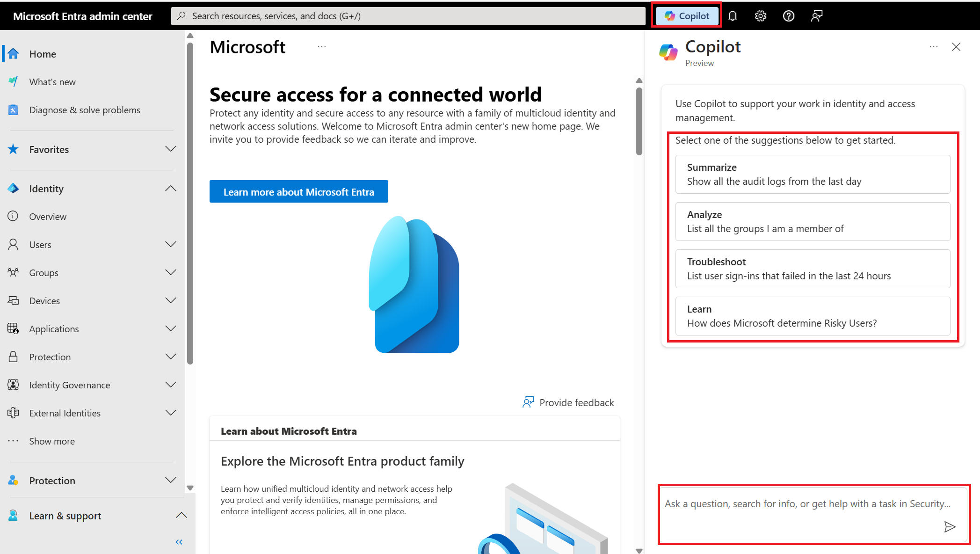Select Summarize audit logs suggestion
980x554 pixels.
tap(813, 174)
